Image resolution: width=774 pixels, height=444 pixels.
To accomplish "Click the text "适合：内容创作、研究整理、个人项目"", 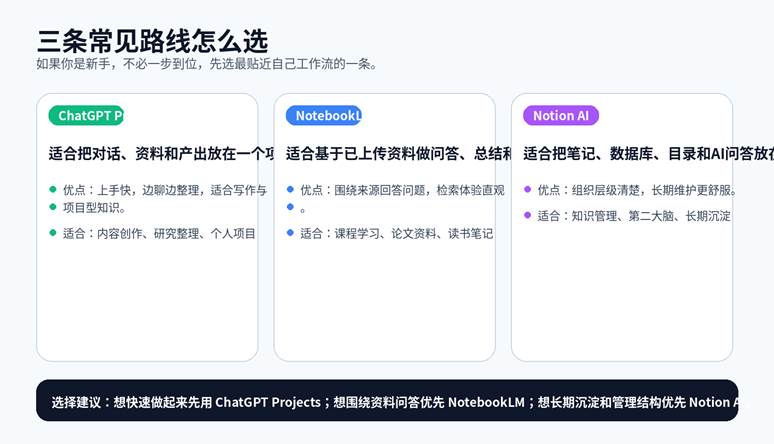I will coord(159,233).
